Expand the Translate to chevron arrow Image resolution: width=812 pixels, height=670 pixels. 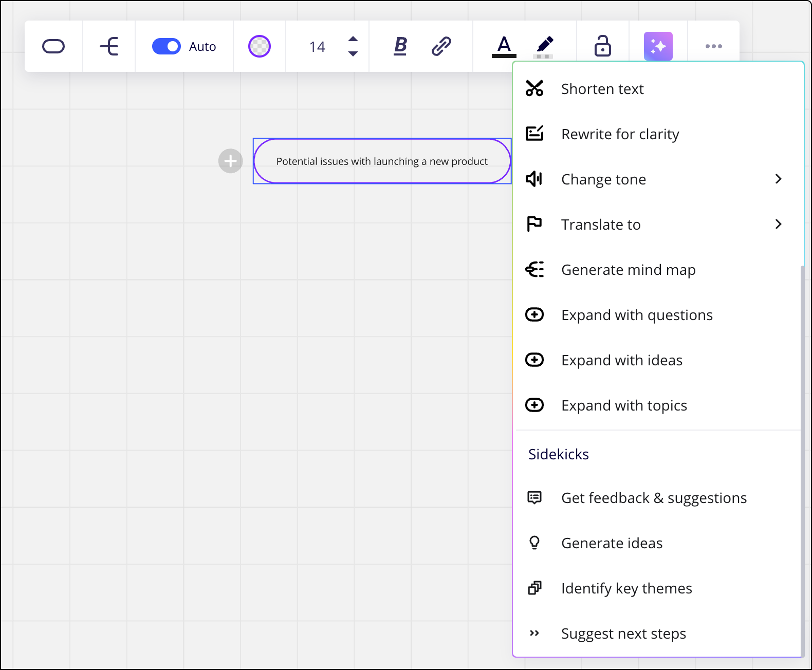(x=778, y=224)
